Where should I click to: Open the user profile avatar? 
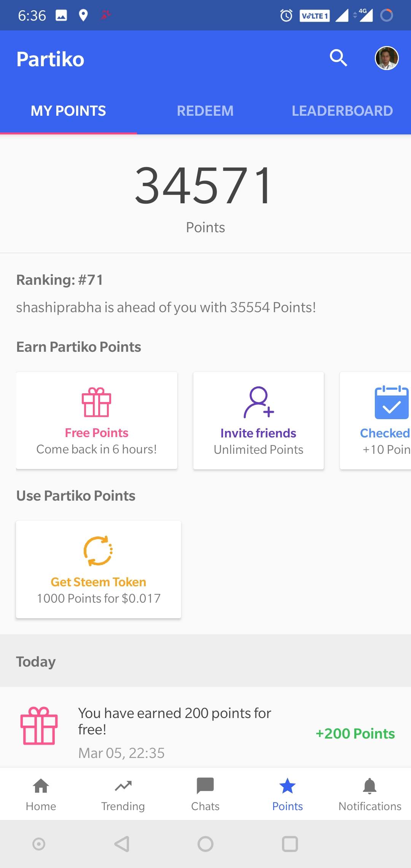click(387, 58)
